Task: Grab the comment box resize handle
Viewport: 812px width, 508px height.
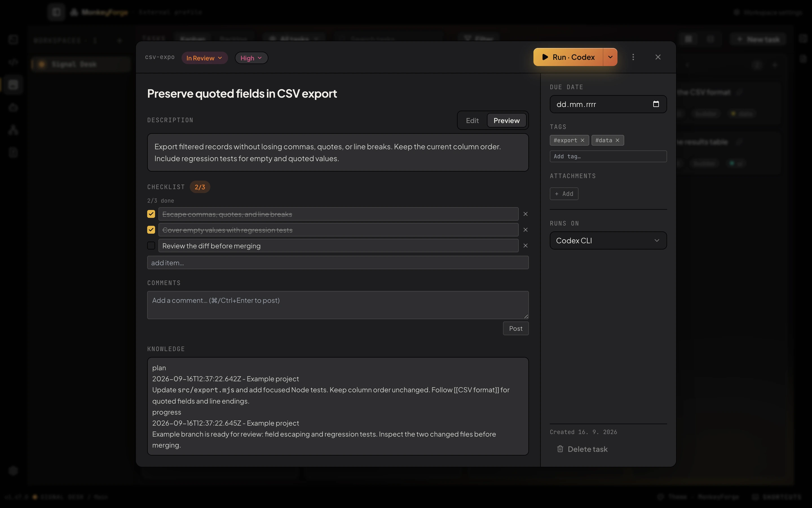Action: tap(526, 316)
